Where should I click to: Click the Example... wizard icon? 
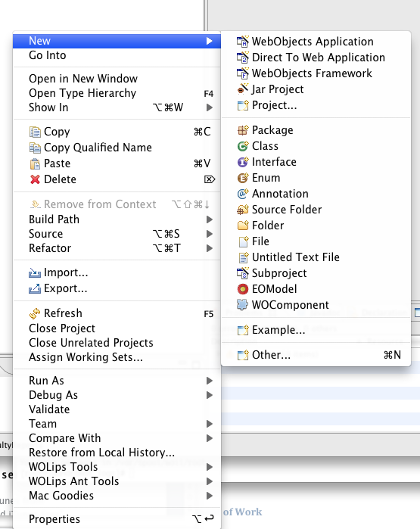coord(243,330)
